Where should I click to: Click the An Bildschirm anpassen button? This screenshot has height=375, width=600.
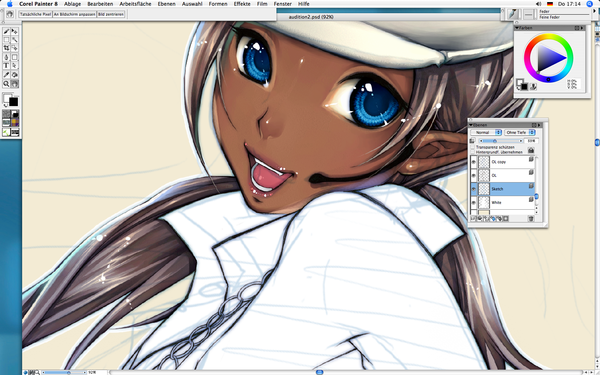pos(74,14)
